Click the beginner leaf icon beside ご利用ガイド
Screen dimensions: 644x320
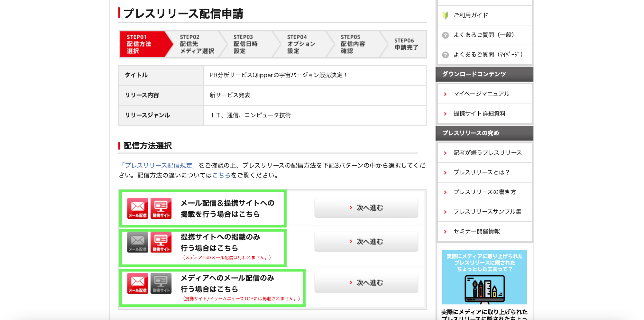coord(445,15)
